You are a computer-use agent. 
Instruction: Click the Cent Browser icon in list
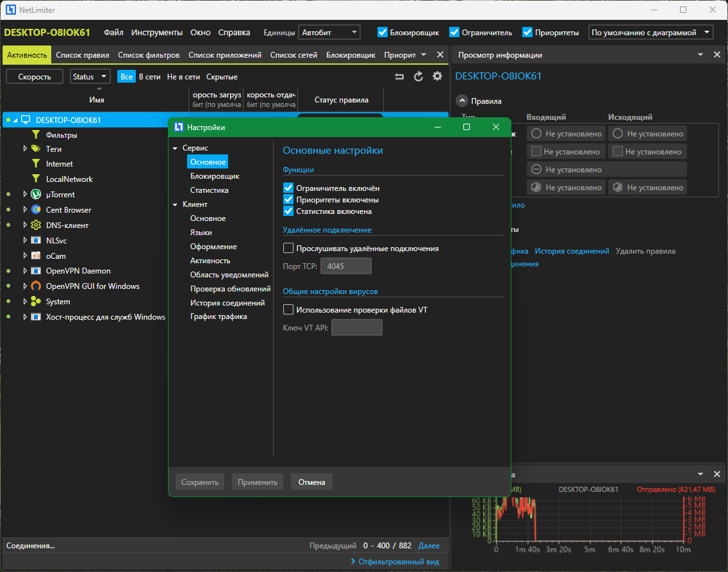[36, 210]
